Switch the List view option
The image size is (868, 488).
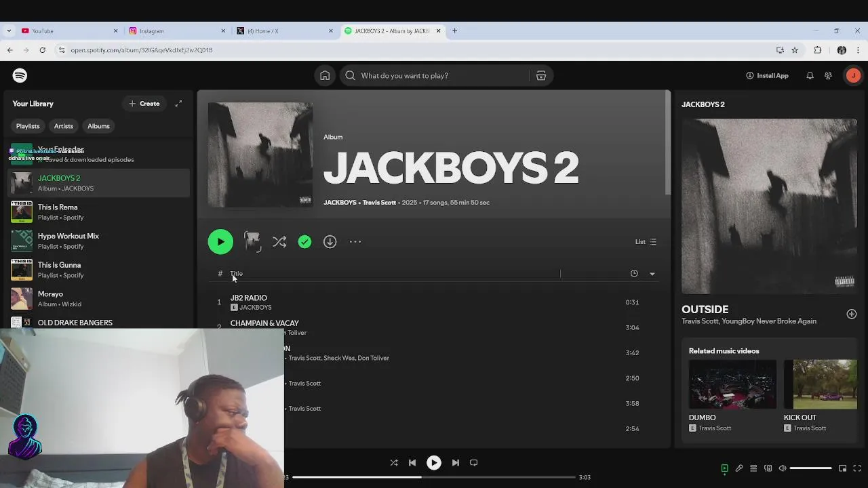tap(646, 242)
